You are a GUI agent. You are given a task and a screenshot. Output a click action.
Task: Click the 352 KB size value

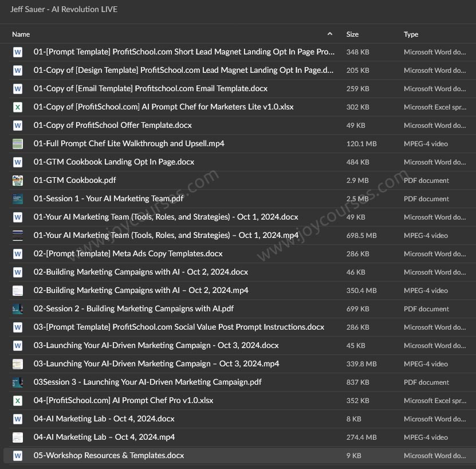[x=358, y=401]
